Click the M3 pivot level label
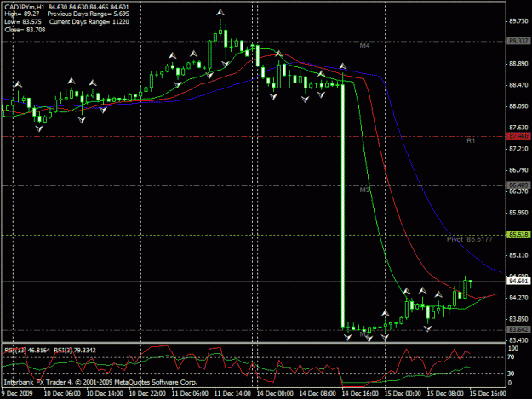The width and height of the screenshot is (532, 399). pyautogui.click(x=364, y=191)
